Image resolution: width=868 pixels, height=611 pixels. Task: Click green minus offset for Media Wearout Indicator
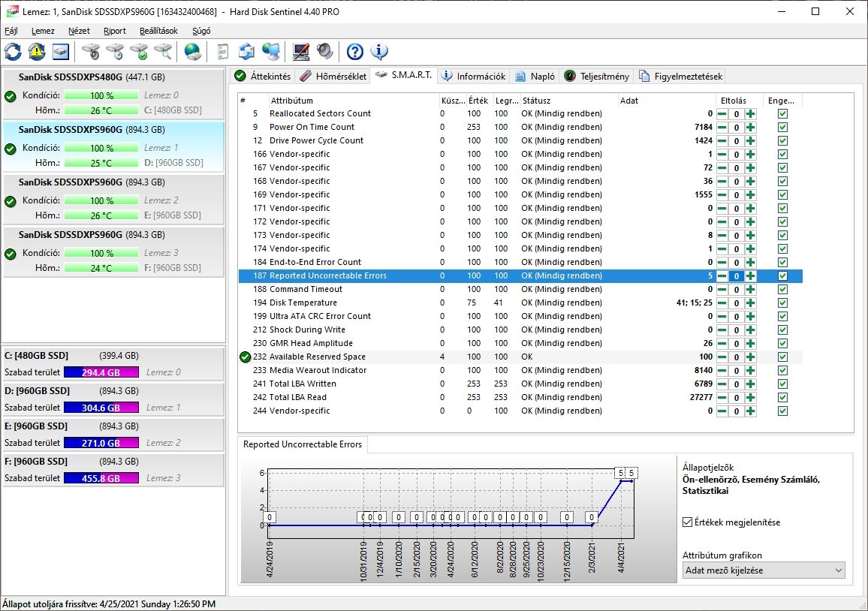tap(722, 370)
